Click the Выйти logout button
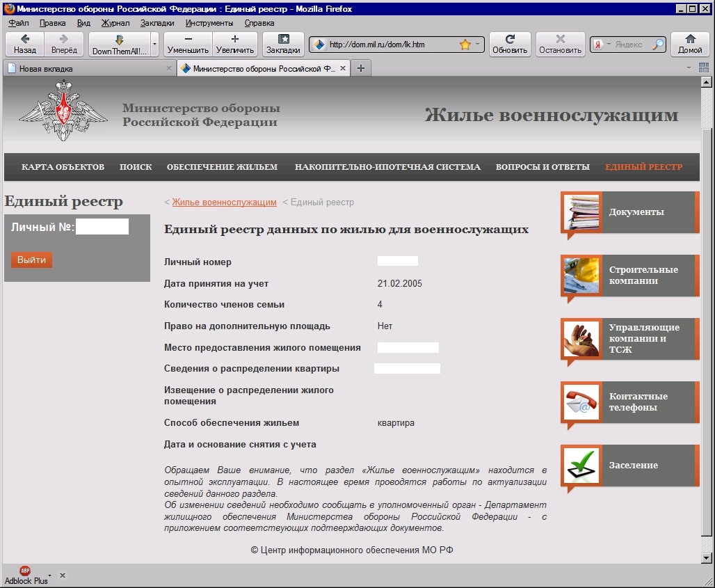The height and width of the screenshot is (588, 715). click(31, 260)
